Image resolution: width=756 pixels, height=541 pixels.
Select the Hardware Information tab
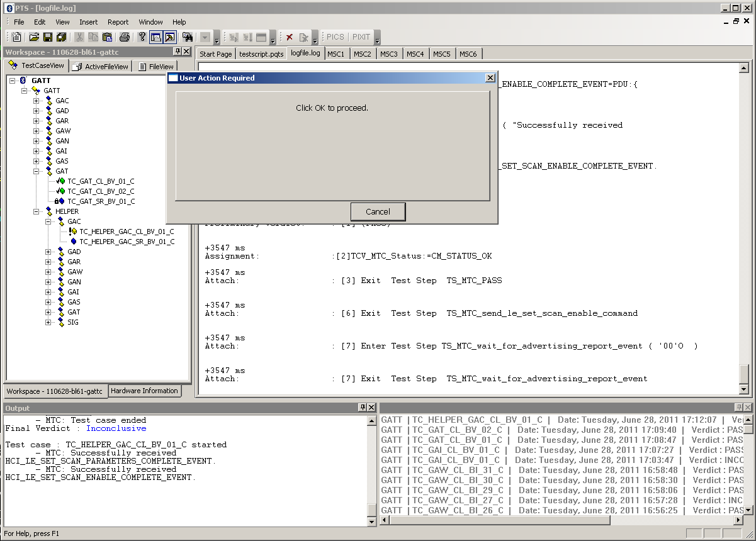[144, 391]
